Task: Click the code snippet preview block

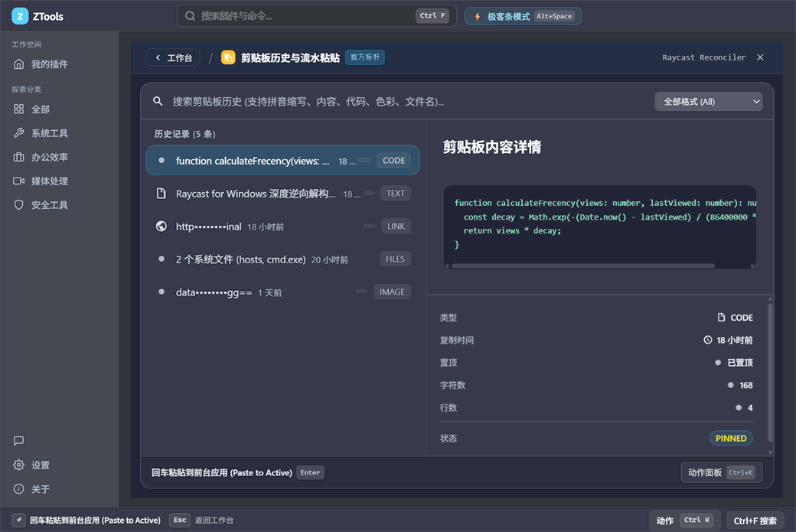Action: coord(600,227)
